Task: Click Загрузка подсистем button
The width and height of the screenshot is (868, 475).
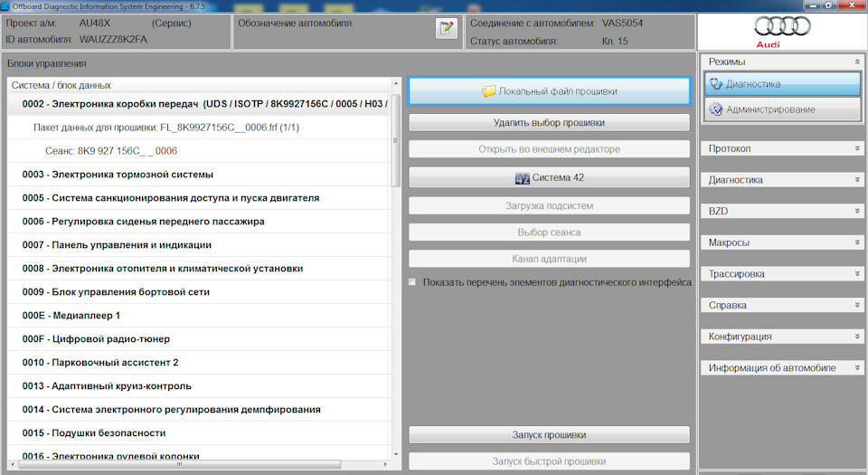Action: pos(549,205)
